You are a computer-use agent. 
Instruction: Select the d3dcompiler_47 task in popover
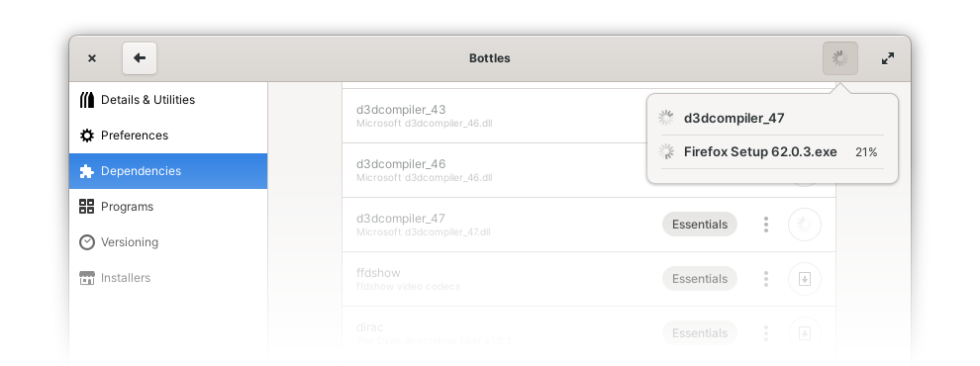(x=772, y=118)
